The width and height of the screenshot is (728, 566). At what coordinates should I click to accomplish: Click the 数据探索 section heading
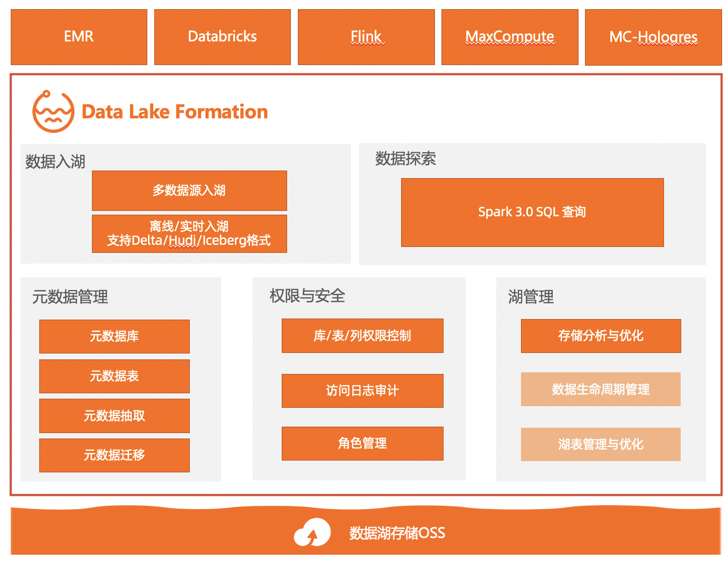click(x=405, y=159)
